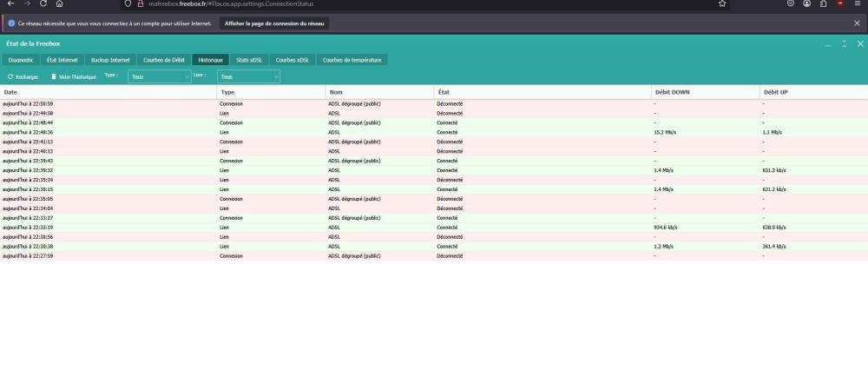Sort by the Débit DOWN column header
The height and width of the screenshot is (370, 868).
705,92
